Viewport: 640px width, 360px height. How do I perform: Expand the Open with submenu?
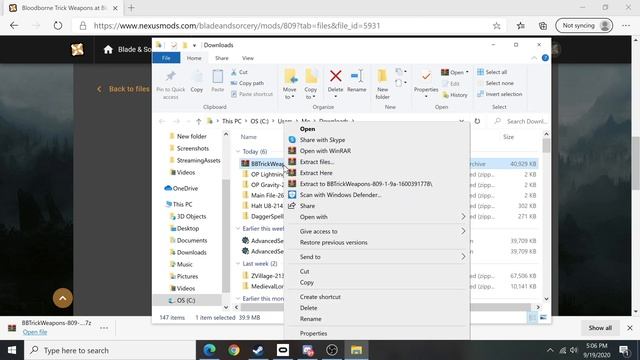(377, 217)
